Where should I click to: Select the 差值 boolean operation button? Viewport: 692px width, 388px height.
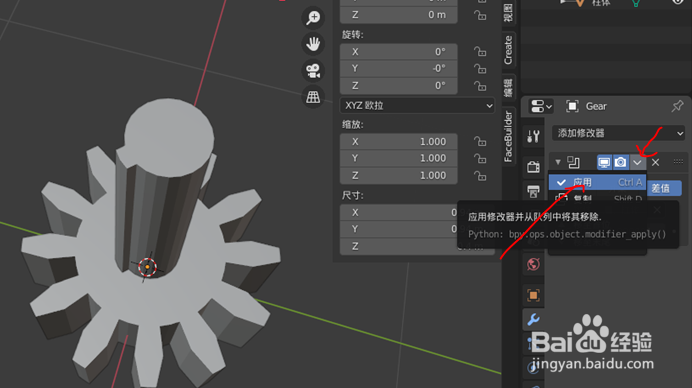pos(664,188)
